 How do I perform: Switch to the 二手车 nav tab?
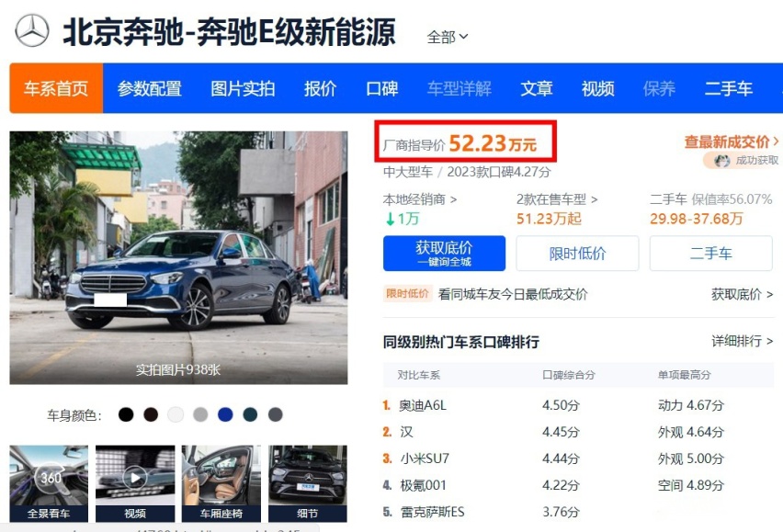point(729,88)
